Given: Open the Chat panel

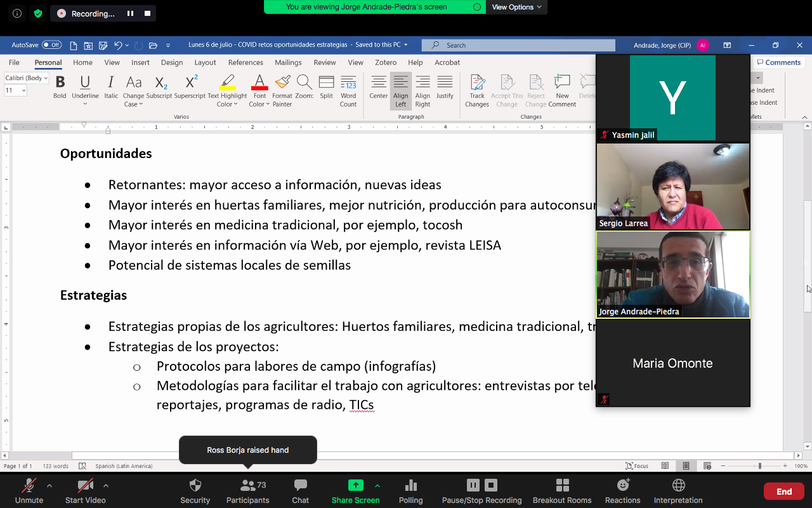Looking at the screenshot, I should [300, 486].
